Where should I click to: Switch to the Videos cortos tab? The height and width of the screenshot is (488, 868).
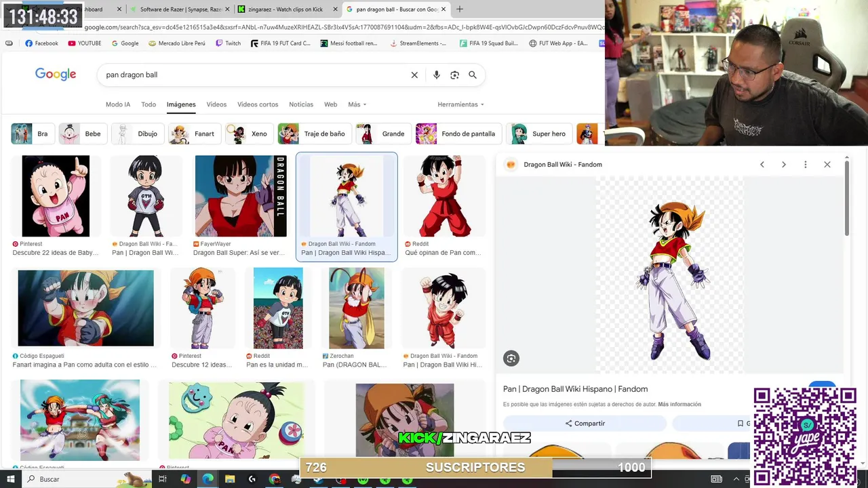click(258, 104)
